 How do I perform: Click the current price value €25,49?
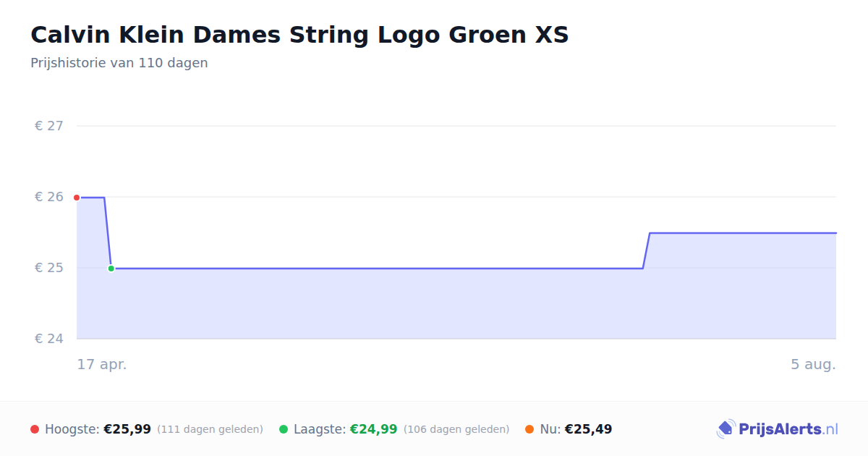pyautogui.click(x=589, y=429)
